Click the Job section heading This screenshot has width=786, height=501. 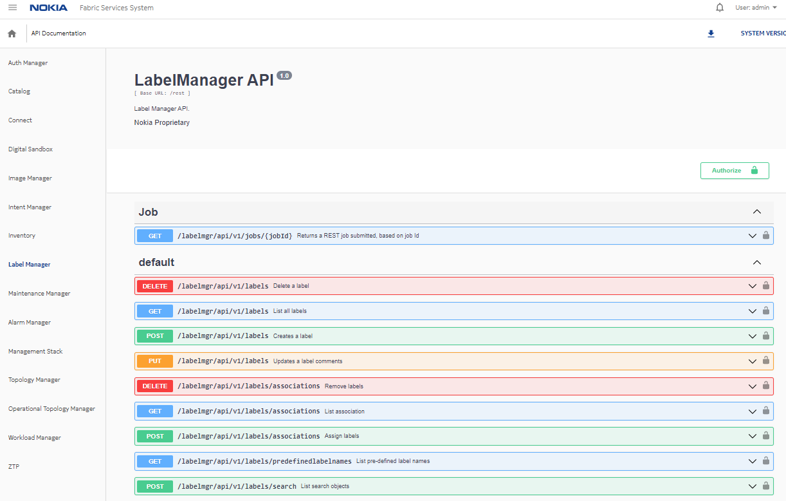(x=148, y=212)
